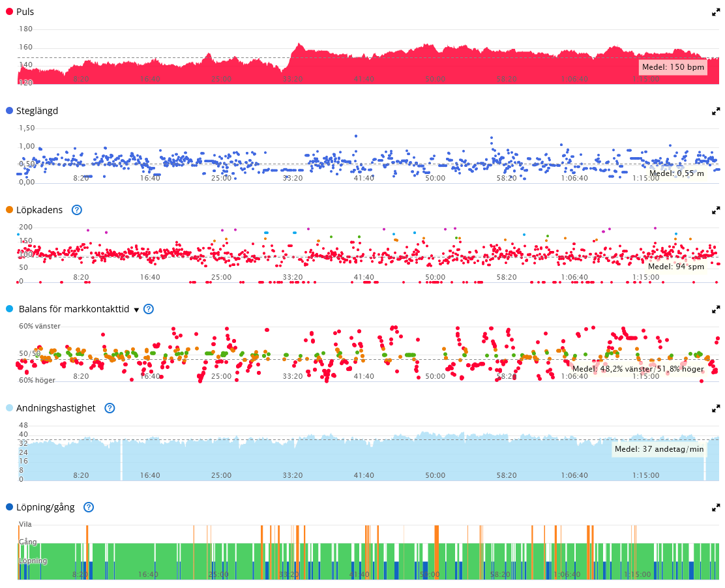
Task: Click the Löpning/gång chart title
Action: 46,507
